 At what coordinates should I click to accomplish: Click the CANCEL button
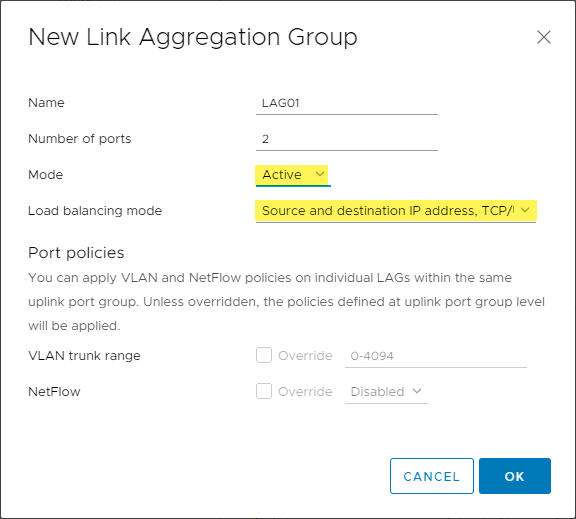pyautogui.click(x=432, y=476)
